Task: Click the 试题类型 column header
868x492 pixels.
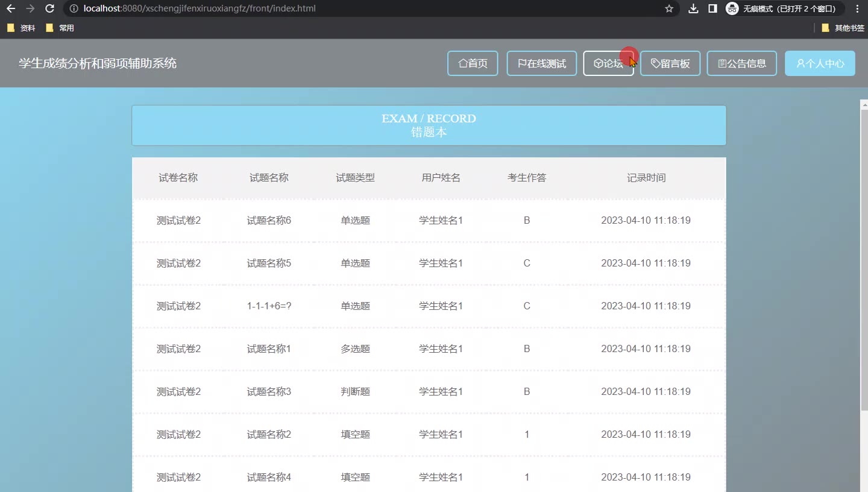Action: click(x=355, y=178)
